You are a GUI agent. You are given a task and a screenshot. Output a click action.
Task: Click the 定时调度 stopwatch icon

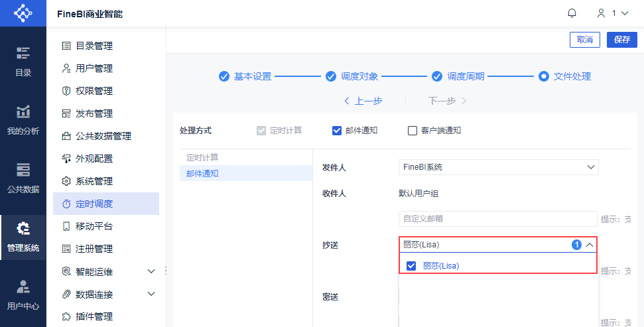click(x=66, y=204)
